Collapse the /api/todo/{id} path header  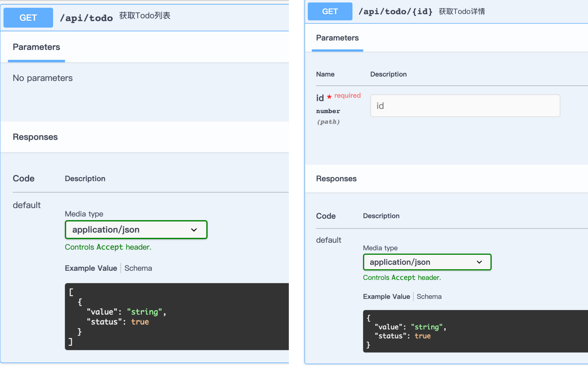[395, 12]
